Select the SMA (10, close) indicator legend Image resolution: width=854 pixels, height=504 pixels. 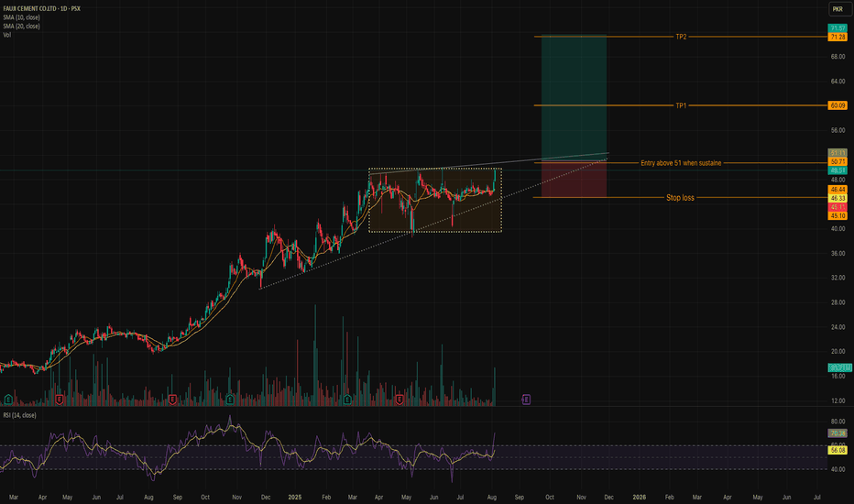(21, 17)
